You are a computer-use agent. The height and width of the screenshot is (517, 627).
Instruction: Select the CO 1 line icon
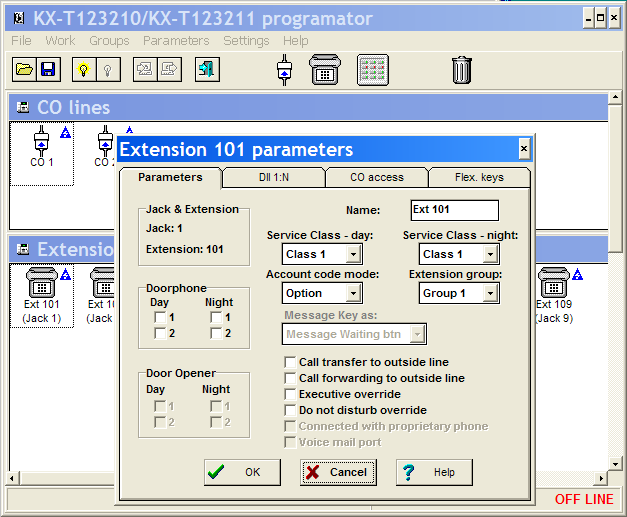(42, 146)
